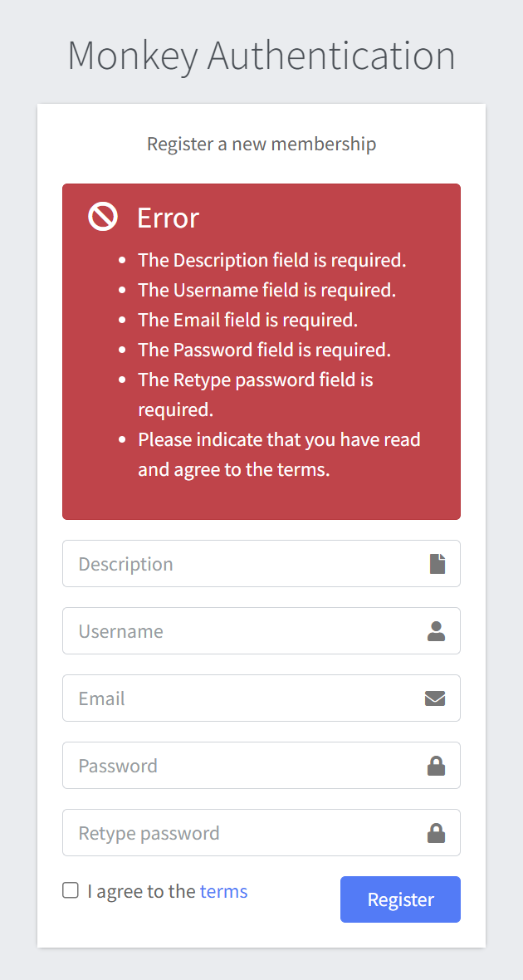Viewport: 523px width, 980px height.
Task: Click the user icon in Username field
Action: (x=436, y=631)
